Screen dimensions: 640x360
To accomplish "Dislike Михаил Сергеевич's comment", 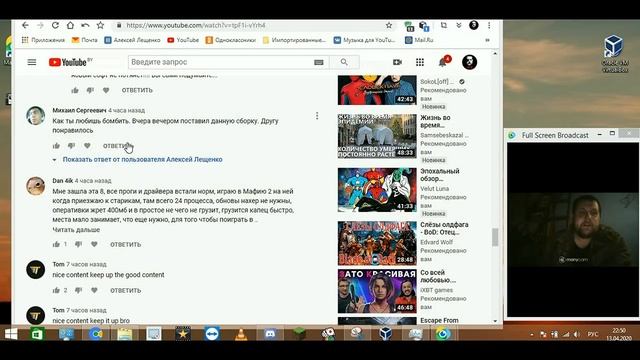I will click(x=71, y=146).
